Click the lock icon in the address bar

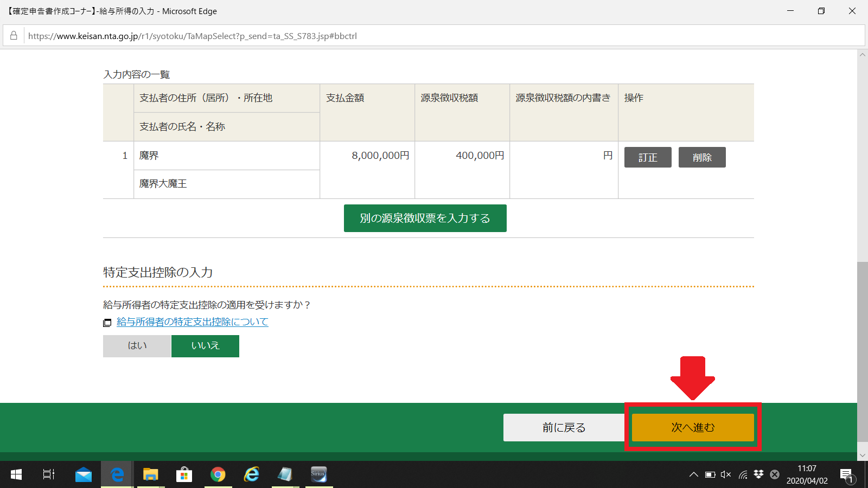click(x=13, y=36)
